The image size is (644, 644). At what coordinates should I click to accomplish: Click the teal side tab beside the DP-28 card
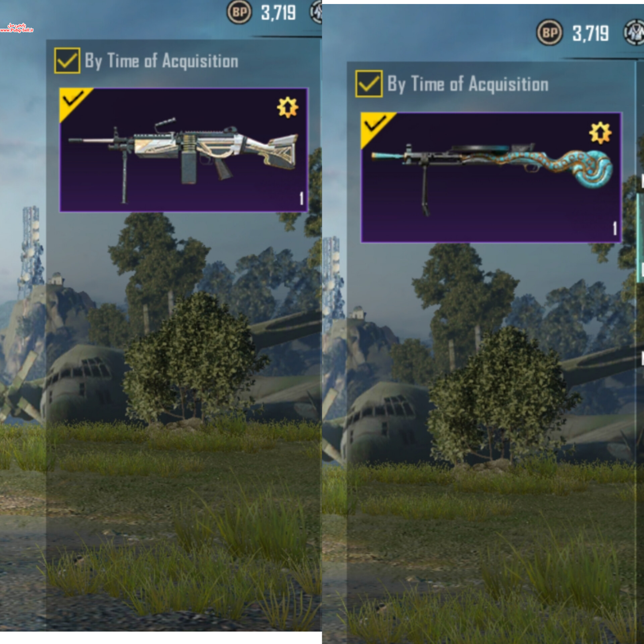[640, 238]
